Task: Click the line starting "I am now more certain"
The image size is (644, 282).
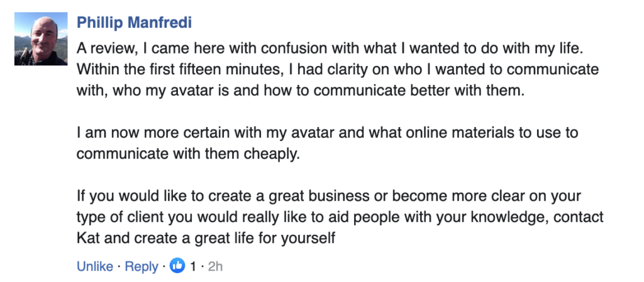Action: pos(327,133)
